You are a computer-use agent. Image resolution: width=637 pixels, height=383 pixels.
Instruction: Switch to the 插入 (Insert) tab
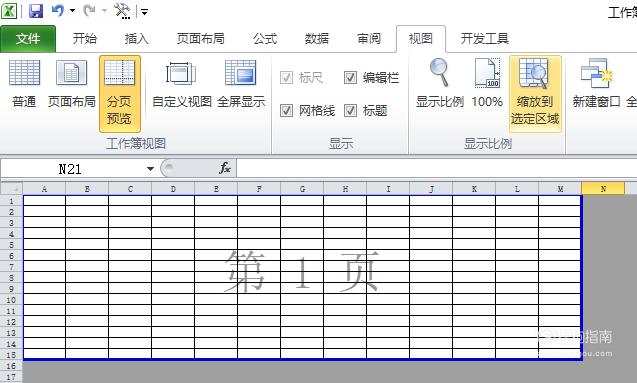coord(136,39)
